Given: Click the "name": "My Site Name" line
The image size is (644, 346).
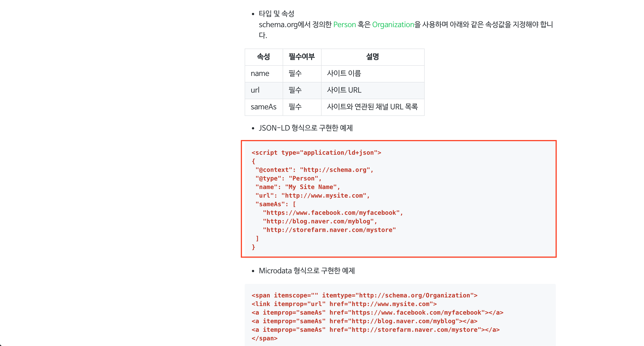Looking at the screenshot, I should point(298,187).
